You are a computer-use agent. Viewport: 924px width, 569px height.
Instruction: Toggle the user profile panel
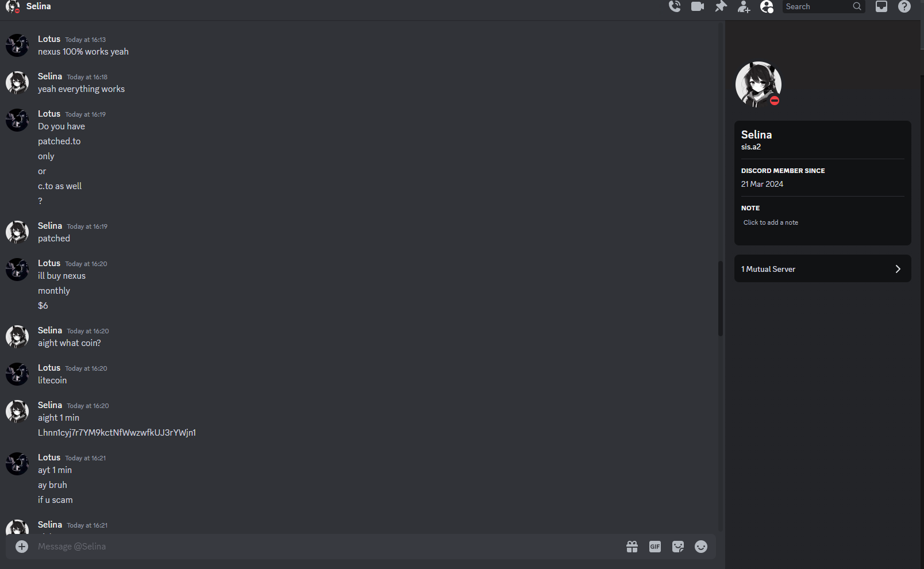point(767,6)
